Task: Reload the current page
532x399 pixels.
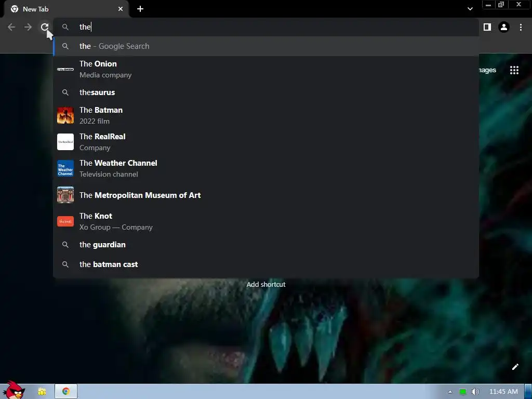Action: tap(45, 27)
